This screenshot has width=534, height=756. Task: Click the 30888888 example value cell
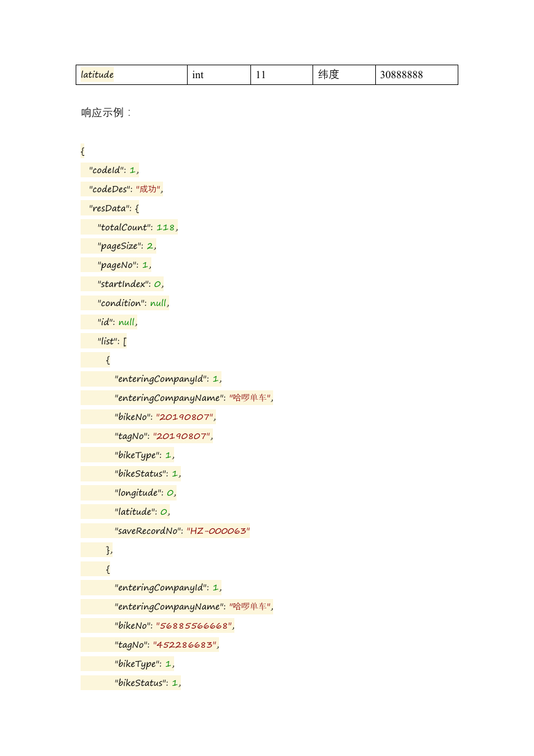click(x=416, y=74)
